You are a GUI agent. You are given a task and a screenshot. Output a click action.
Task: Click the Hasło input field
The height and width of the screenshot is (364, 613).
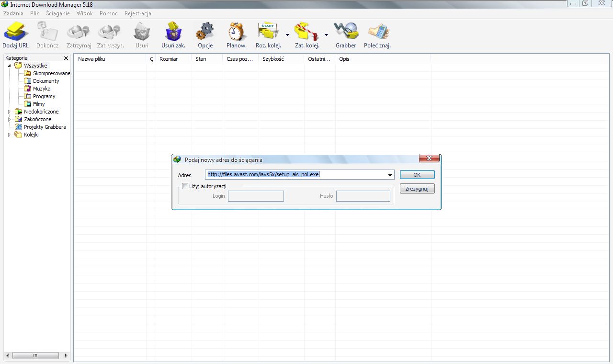tap(363, 196)
